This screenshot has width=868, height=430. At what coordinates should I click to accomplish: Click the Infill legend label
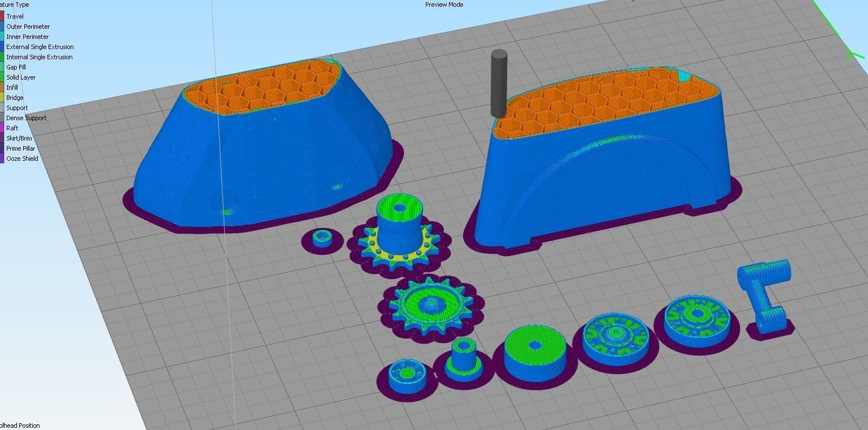point(12,87)
